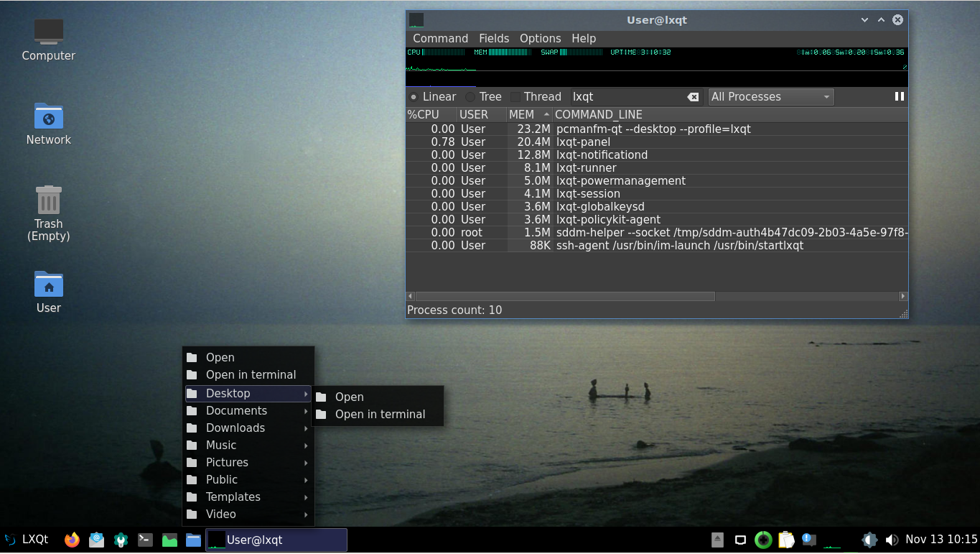Screen dimensions: 980x554
Task: Click the removable media eject icon
Action: click(x=717, y=540)
